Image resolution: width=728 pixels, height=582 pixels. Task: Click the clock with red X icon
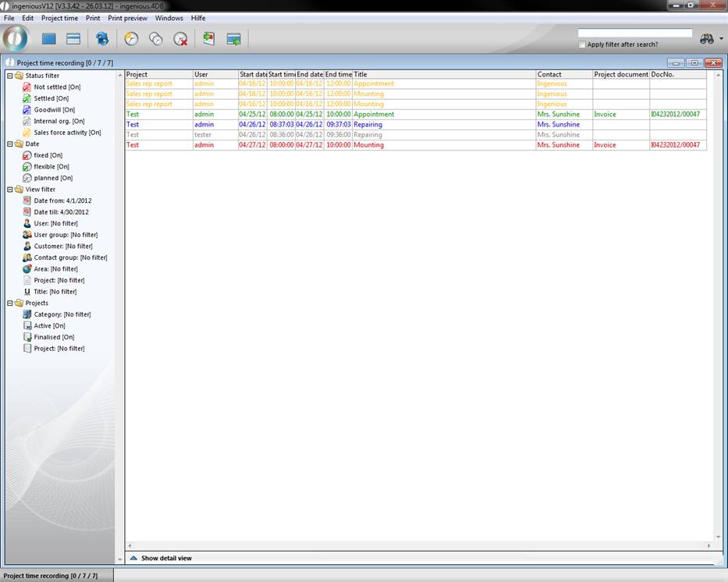(180, 38)
